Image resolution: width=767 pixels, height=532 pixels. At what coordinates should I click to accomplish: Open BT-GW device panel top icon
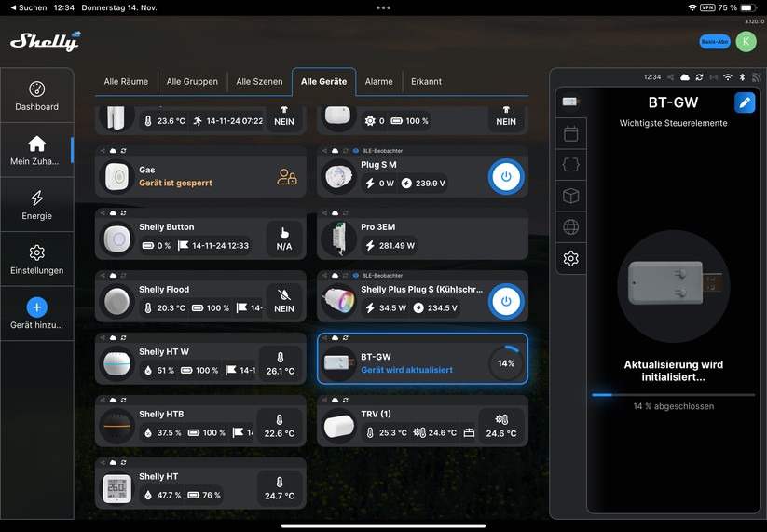point(571,102)
